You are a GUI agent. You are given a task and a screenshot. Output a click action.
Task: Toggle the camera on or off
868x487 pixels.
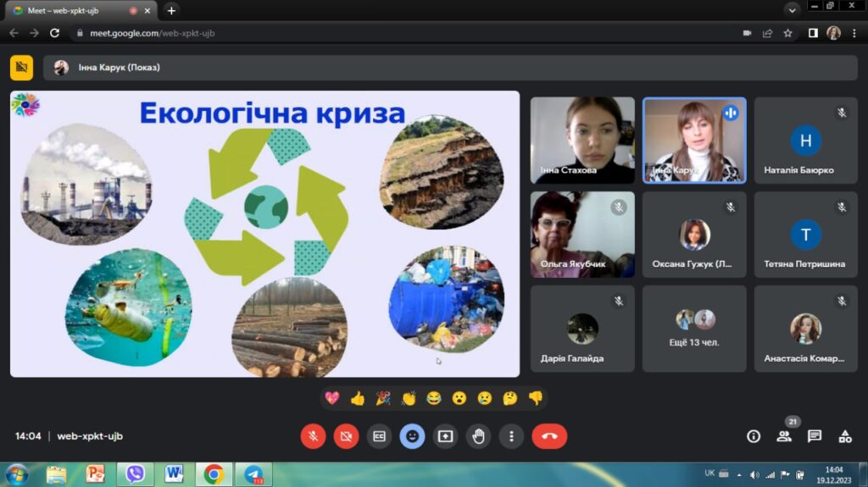[x=346, y=436]
